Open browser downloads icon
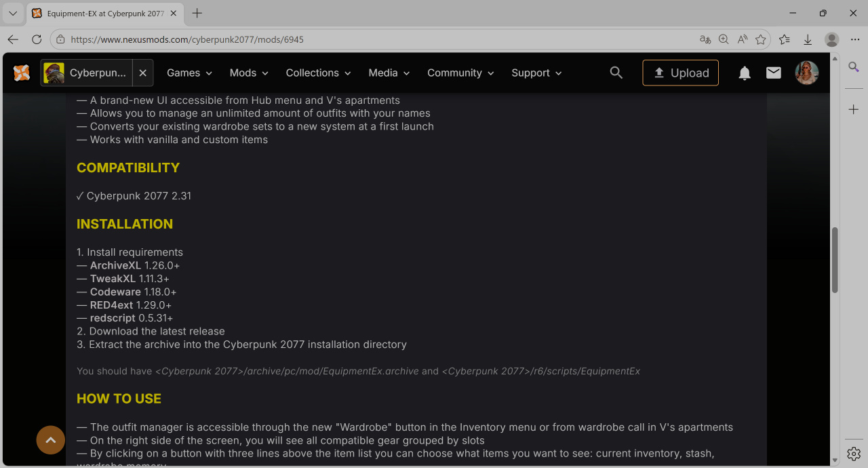This screenshot has width=868, height=468. (808, 39)
